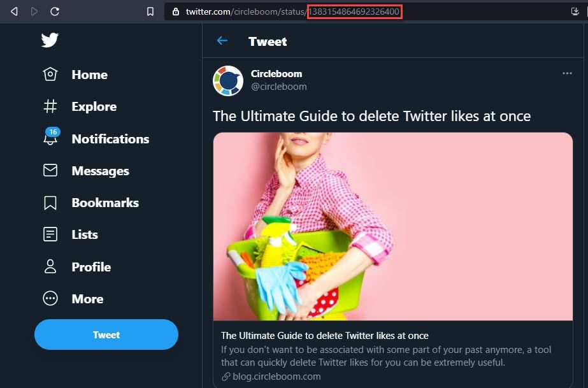Go back using the arrow above Tweet
Viewport: 588px width, 388px height.
[222, 41]
